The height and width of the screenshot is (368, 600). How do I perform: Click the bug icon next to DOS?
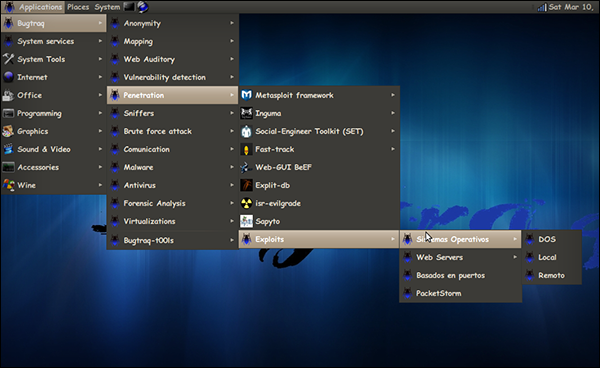click(530, 239)
